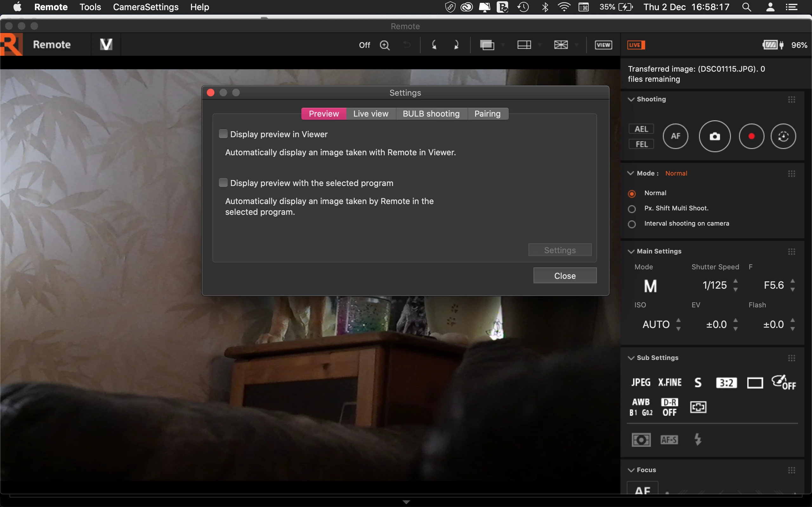Start movie recording with red button

[751, 136]
